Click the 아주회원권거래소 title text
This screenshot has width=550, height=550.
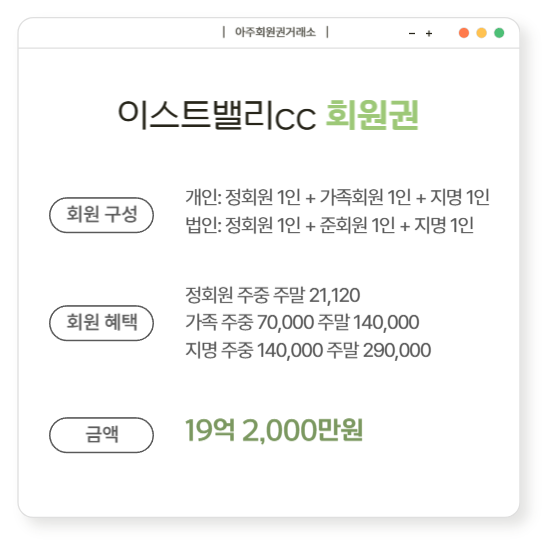tap(275, 32)
